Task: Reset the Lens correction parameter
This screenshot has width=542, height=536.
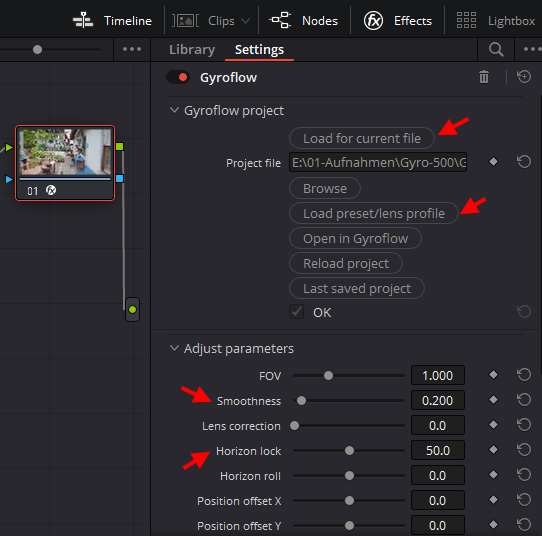Action: 524,424
